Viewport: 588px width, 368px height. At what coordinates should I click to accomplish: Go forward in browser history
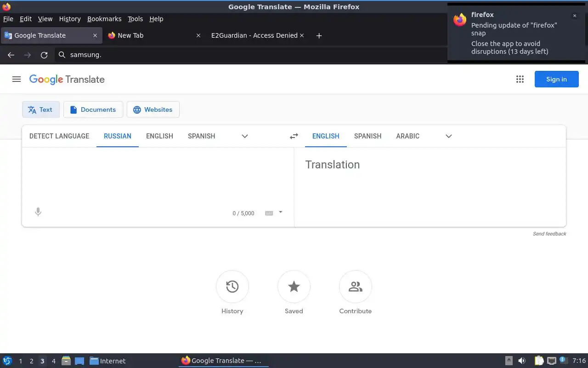tap(28, 55)
